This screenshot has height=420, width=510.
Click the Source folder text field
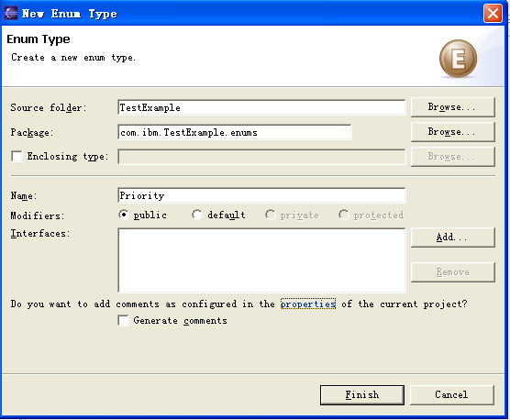[x=261, y=107]
